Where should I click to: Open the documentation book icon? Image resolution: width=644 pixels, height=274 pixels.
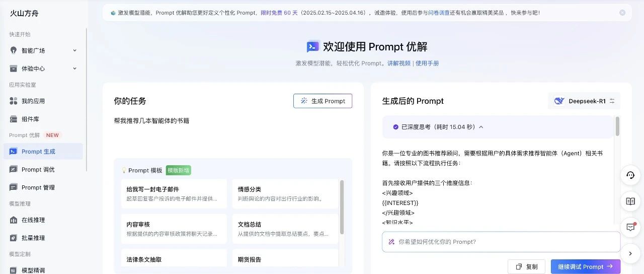pyautogui.click(x=630, y=201)
